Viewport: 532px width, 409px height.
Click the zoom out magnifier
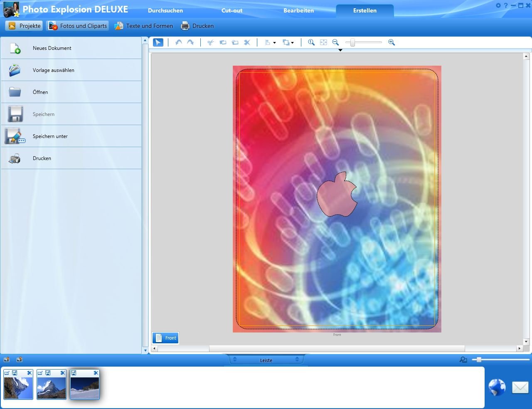click(335, 42)
